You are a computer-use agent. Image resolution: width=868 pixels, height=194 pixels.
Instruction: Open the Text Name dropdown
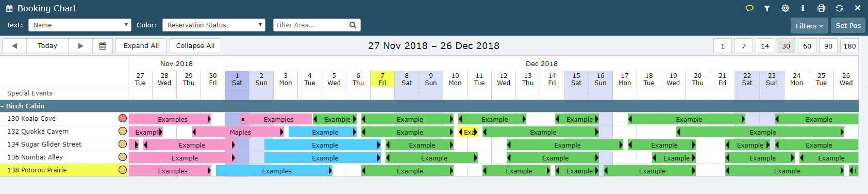pos(80,25)
